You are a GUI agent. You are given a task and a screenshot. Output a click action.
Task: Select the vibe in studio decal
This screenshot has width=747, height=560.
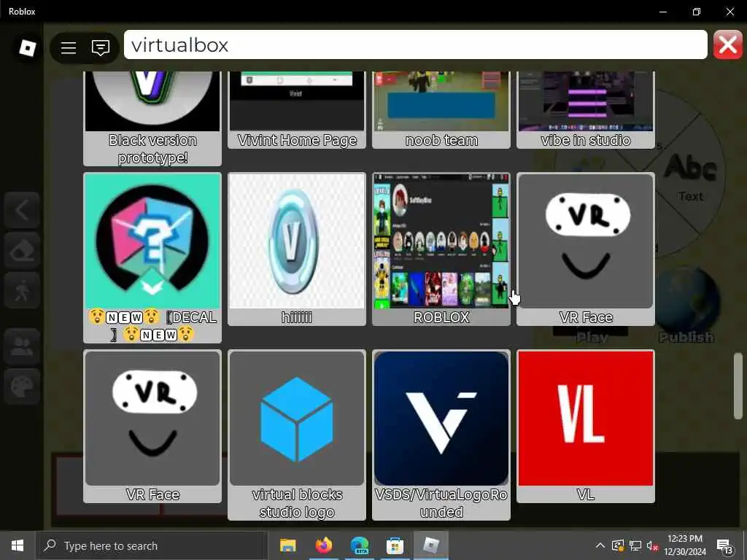point(586,109)
